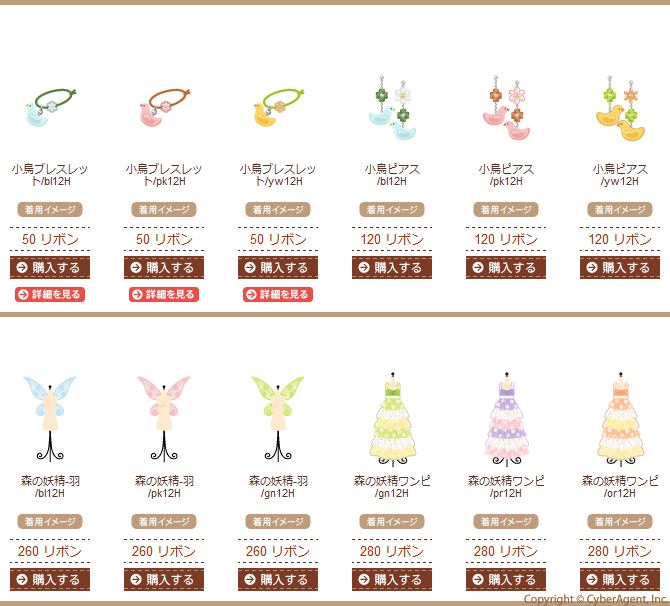Click the blue bird earrings image
This screenshot has width=670, height=606.
(392, 108)
